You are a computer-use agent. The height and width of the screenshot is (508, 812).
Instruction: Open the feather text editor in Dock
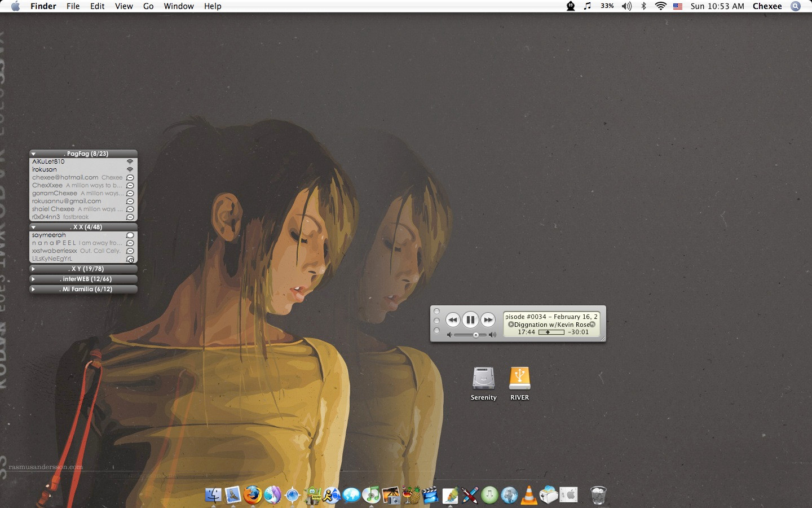pyautogui.click(x=450, y=495)
